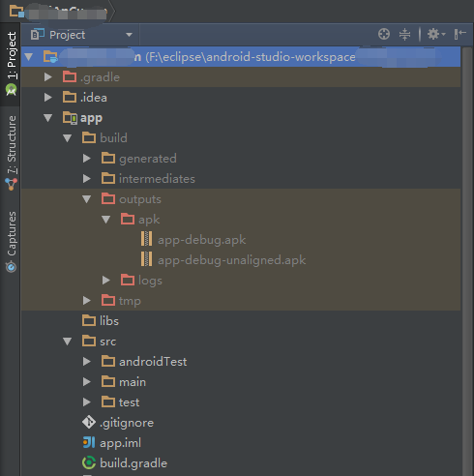The height and width of the screenshot is (476, 474).
Task: Click the scroll from source crosshair icon
Action: [x=384, y=34]
